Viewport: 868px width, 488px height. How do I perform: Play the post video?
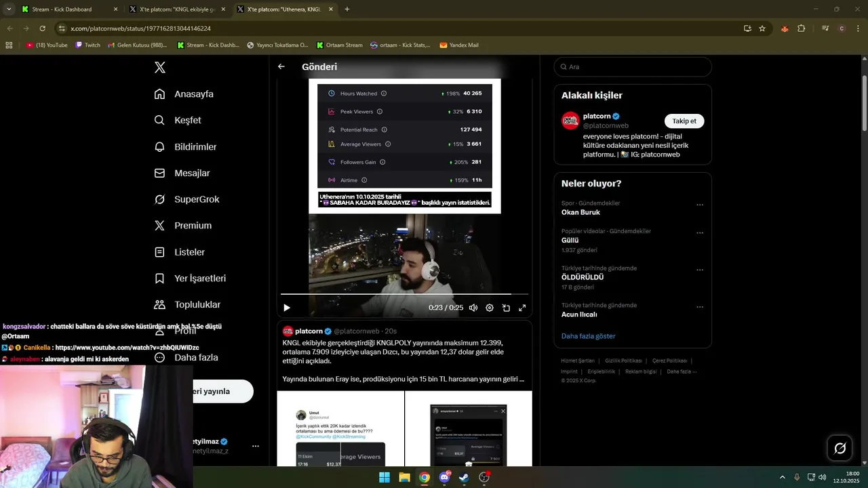(287, 308)
